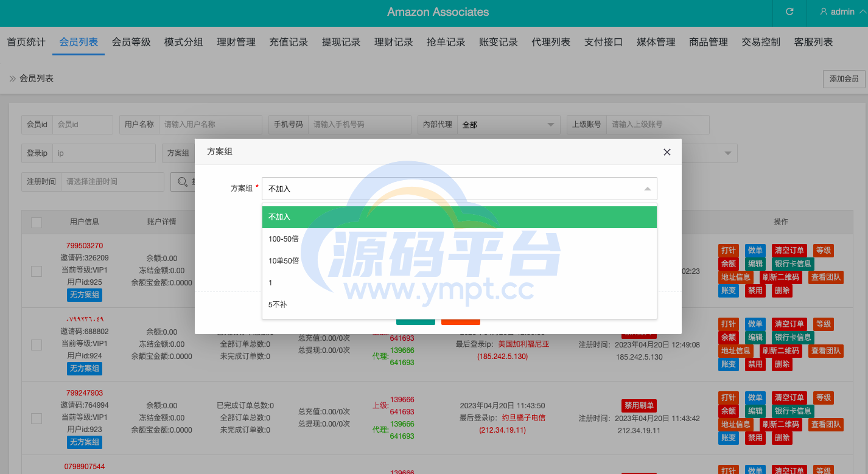This screenshot has height=474, width=868.
Task: Switch to the 模式分组 tab
Action: [x=184, y=42]
